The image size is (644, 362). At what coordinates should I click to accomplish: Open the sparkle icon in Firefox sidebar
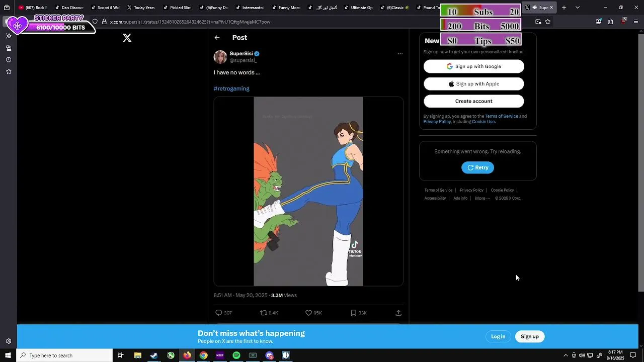(x=9, y=36)
